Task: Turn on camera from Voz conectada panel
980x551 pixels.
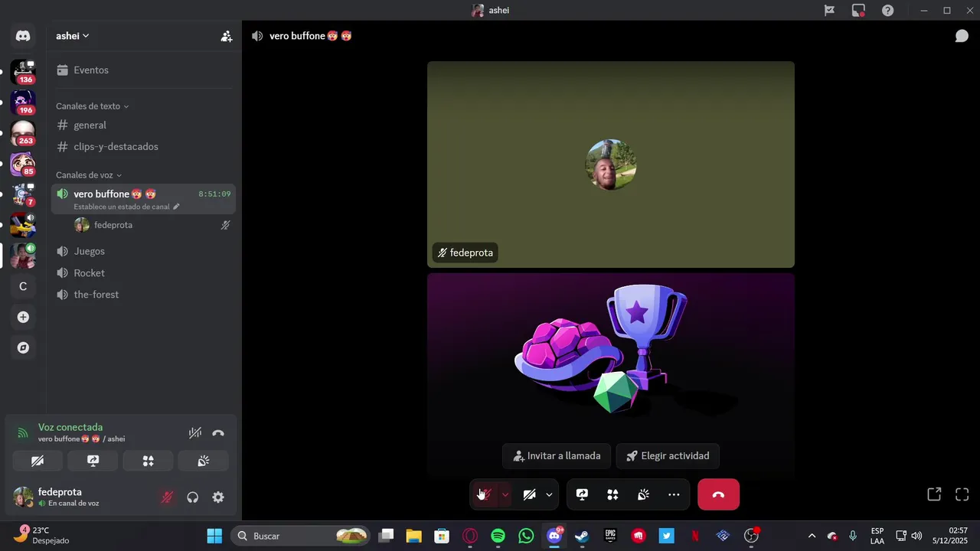Action: click(x=38, y=461)
